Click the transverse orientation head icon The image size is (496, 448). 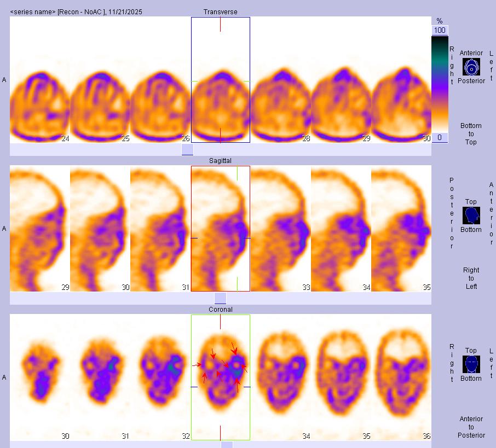pos(471,67)
